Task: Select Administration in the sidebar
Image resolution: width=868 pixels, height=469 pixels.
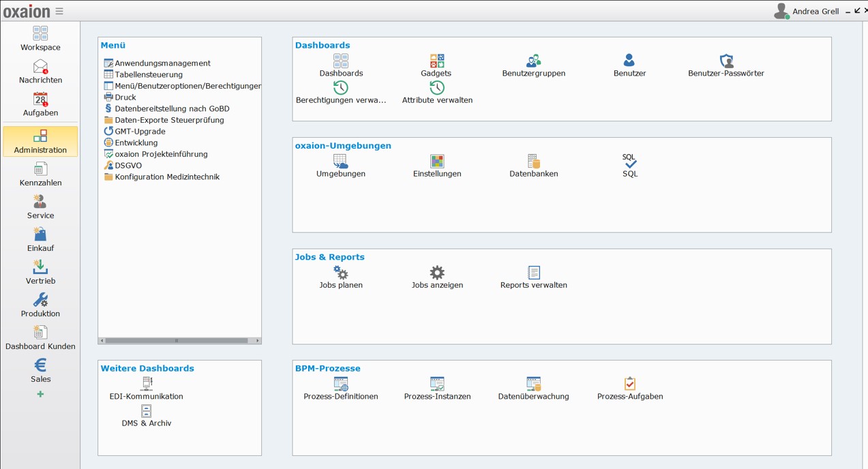Action: coord(40,142)
